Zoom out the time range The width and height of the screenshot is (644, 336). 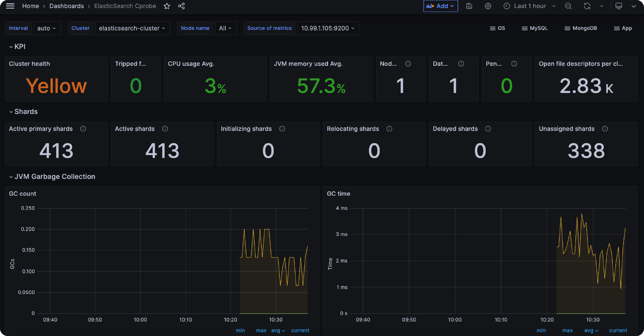pos(568,6)
